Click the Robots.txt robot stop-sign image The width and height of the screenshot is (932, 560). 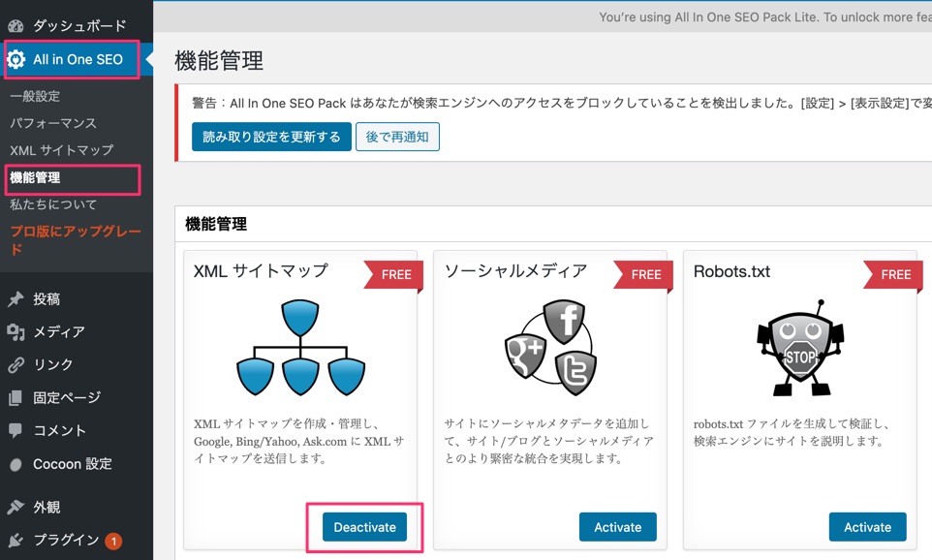click(800, 348)
